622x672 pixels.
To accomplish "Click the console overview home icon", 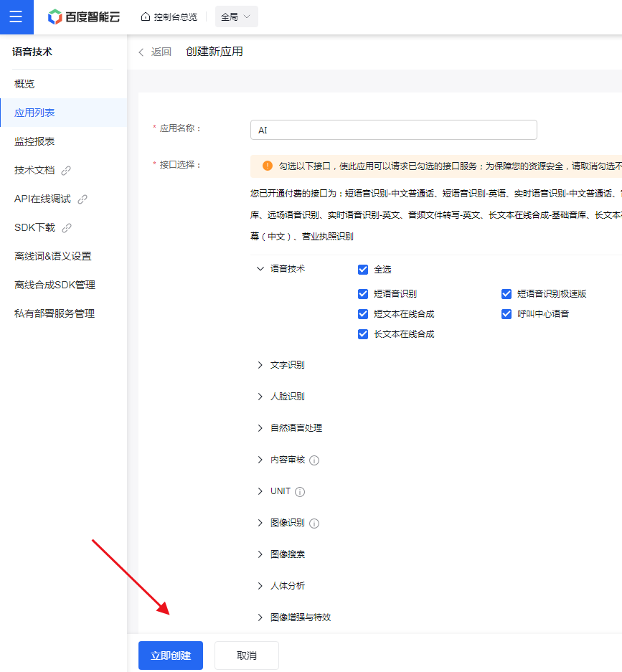I will click(x=146, y=16).
